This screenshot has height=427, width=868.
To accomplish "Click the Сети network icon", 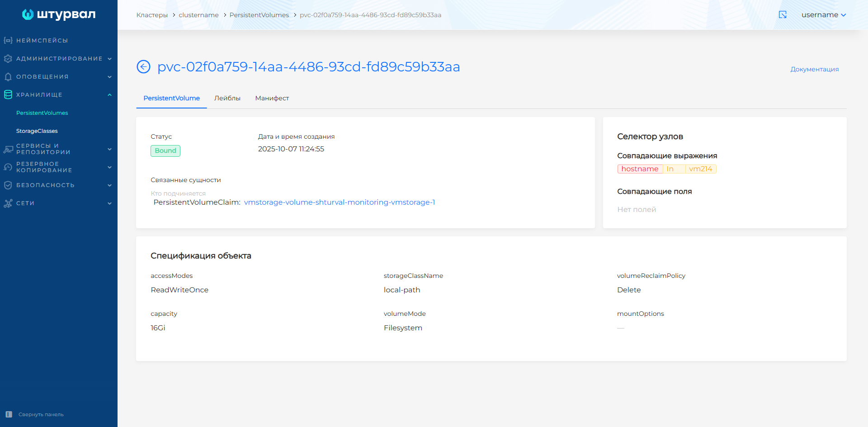I will click(8, 203).
